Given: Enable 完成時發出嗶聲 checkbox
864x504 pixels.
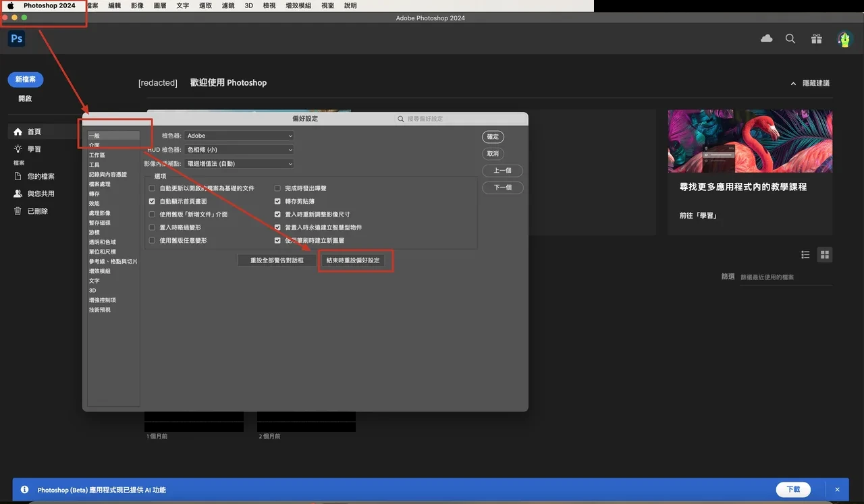Looking at the screenshot, I should coord(277,188).
